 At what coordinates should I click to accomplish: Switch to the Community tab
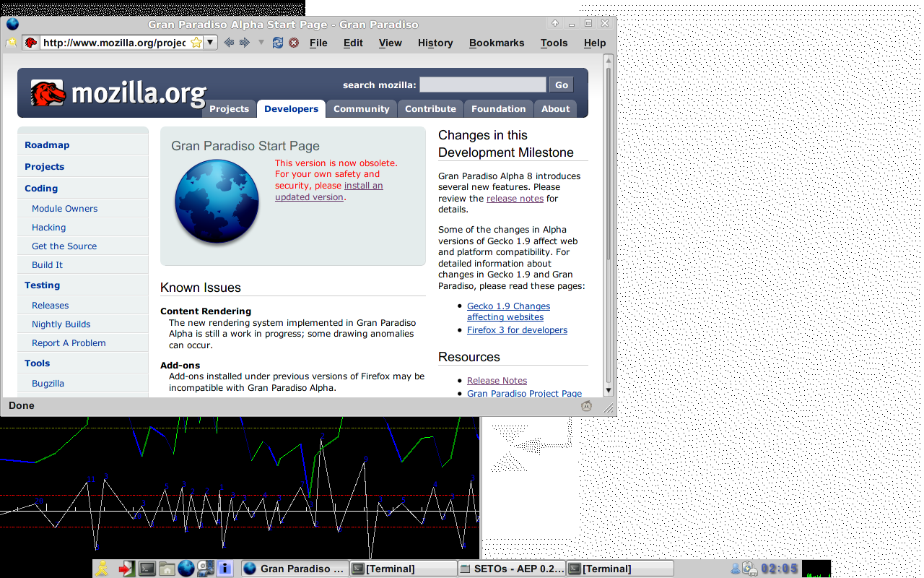click(x=361, y=108)
